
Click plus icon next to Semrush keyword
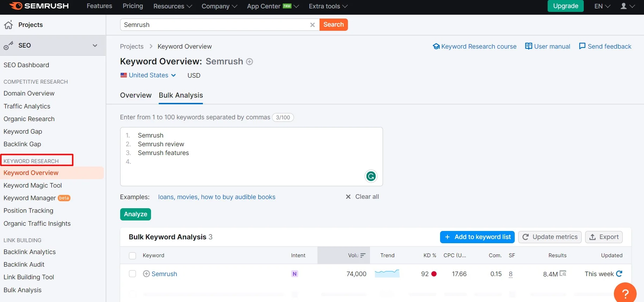146,274
